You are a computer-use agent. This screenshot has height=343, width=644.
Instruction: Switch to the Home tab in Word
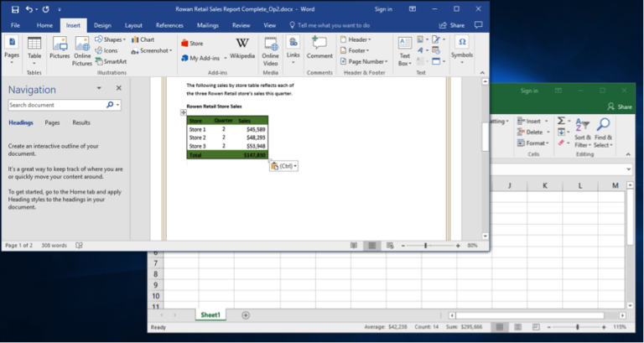tap(44, 25)
